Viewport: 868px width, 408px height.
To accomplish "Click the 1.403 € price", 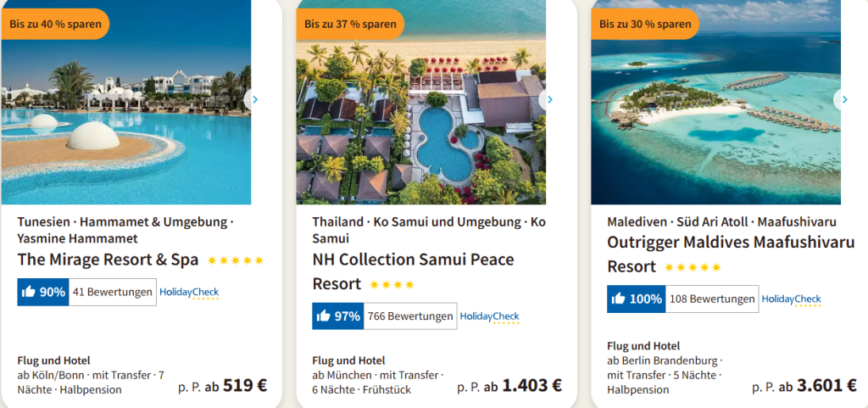I will (x=531, y=385).
